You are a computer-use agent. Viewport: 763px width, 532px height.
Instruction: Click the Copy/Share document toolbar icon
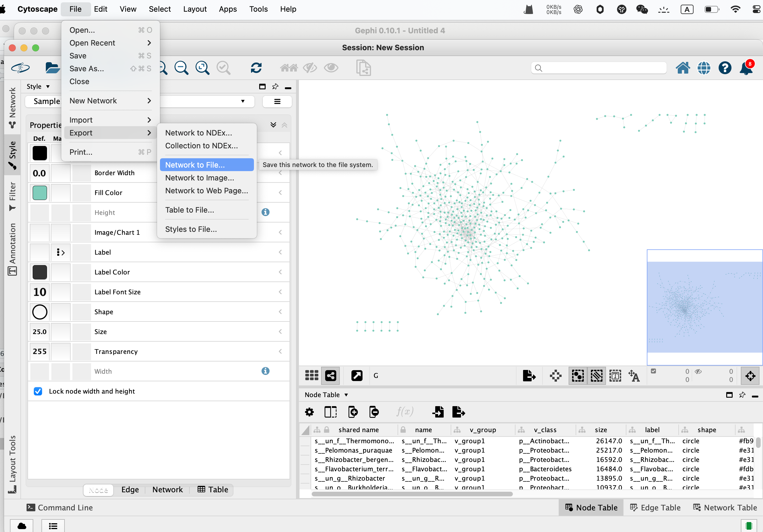tap(363, 68)
